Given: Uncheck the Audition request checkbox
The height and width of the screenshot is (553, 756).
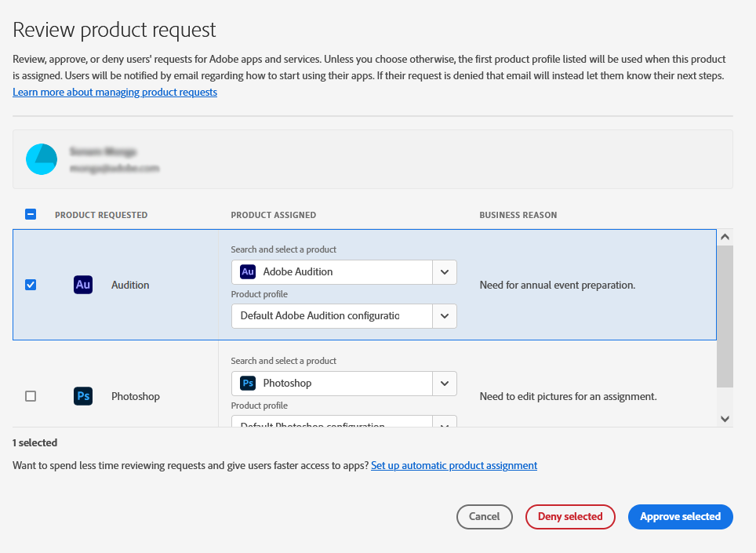Looking at the screenshot, I should [x=31, y=285].
